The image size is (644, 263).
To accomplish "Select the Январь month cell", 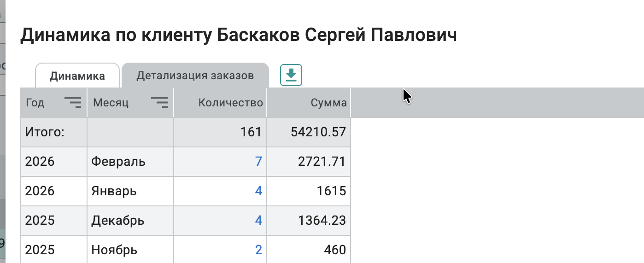I will [114, 191].
